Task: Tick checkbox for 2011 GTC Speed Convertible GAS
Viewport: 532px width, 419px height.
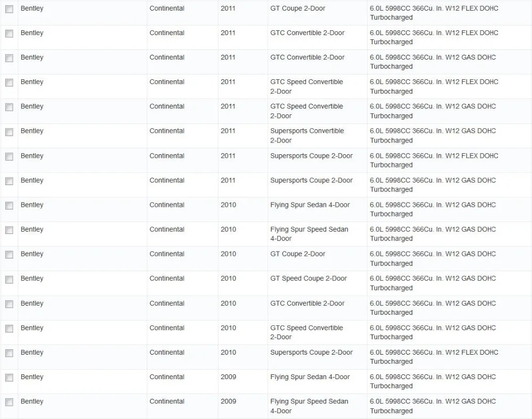Action: click(x=9, y=107)
